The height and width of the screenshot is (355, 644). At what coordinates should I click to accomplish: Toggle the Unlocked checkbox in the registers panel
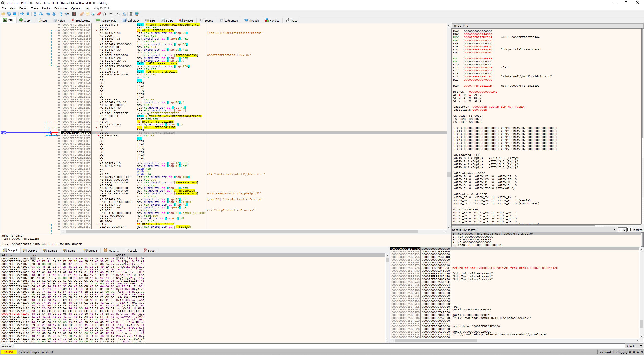pyautogui.click(x=629, y=230)
